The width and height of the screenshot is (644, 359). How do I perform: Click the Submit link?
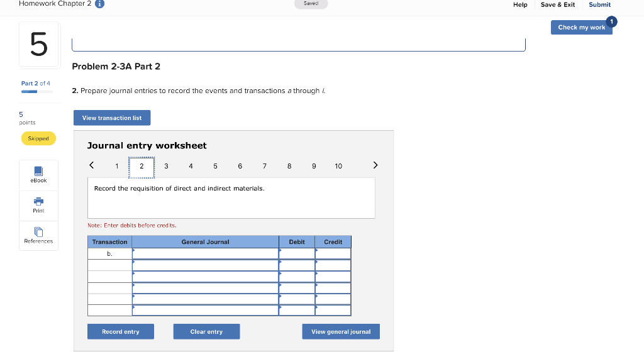pyautogui.click(x=599, y=4)
